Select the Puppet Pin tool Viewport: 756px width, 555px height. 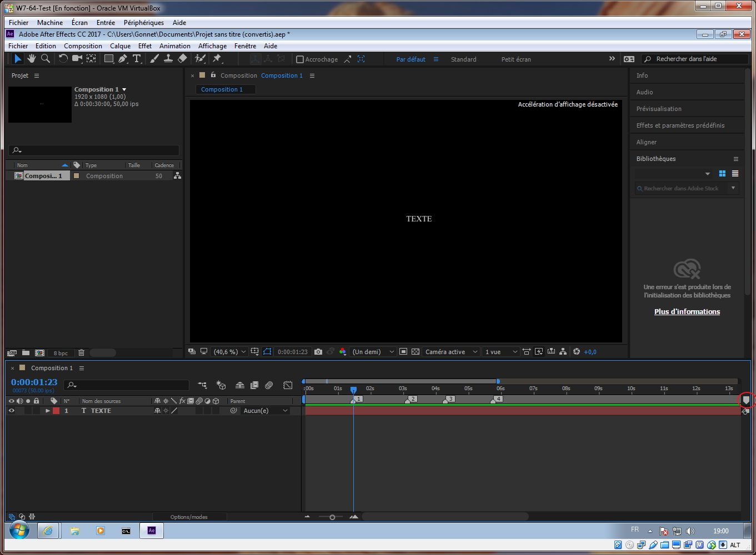(x=217, y=59)
